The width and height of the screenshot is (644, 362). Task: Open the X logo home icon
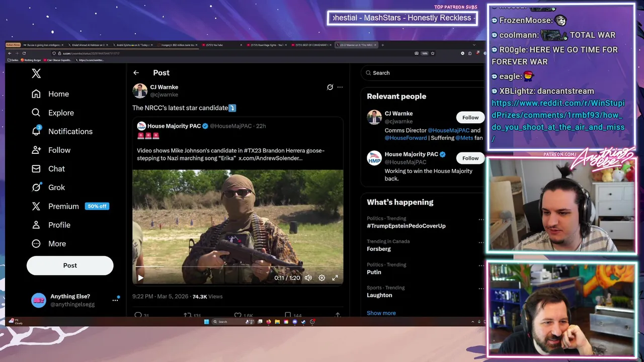(x=36, y=73)
